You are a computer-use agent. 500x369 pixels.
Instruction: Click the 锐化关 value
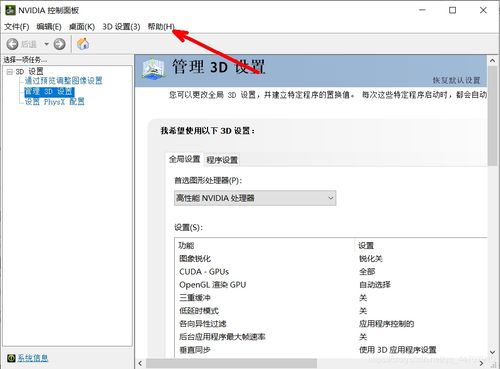(x=371, y=259)
